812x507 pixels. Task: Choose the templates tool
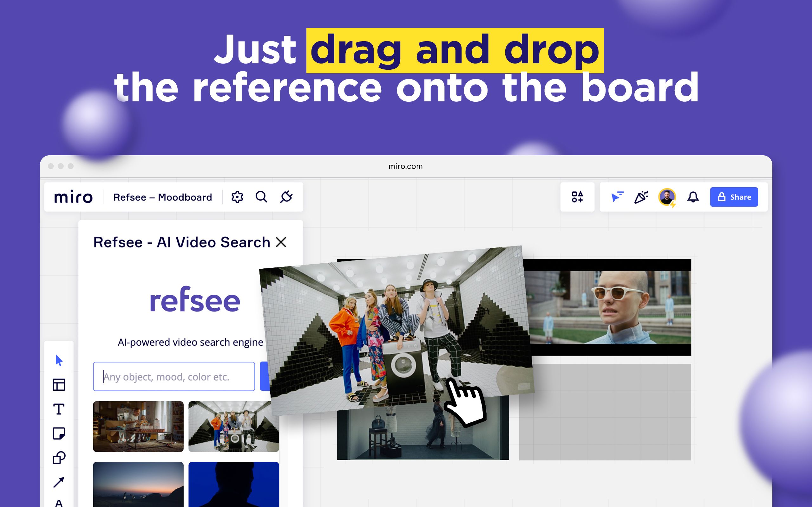click(59, 385)
